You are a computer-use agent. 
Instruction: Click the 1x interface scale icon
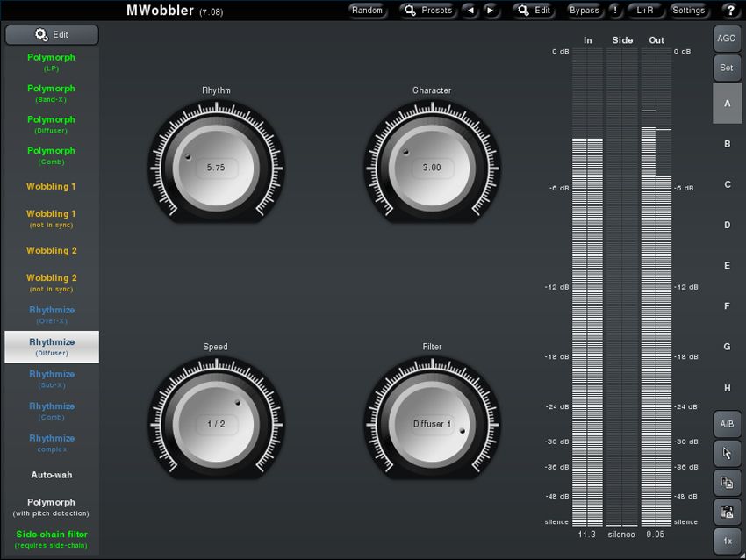point(727,541)
